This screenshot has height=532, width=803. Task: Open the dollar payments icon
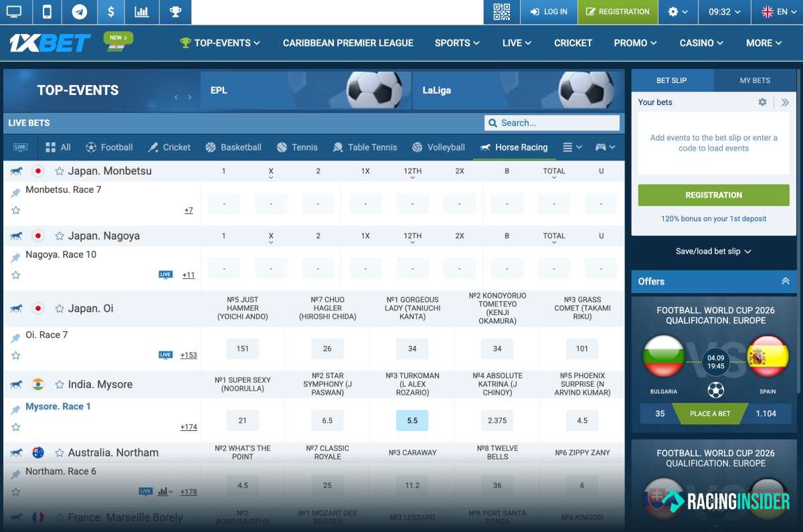pos(110,11)
